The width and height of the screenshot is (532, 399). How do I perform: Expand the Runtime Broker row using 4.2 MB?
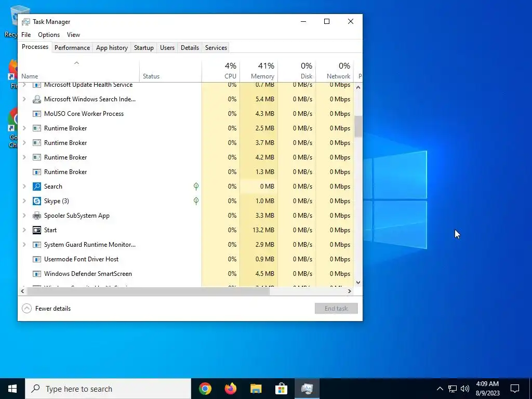(x=24, y=157)
